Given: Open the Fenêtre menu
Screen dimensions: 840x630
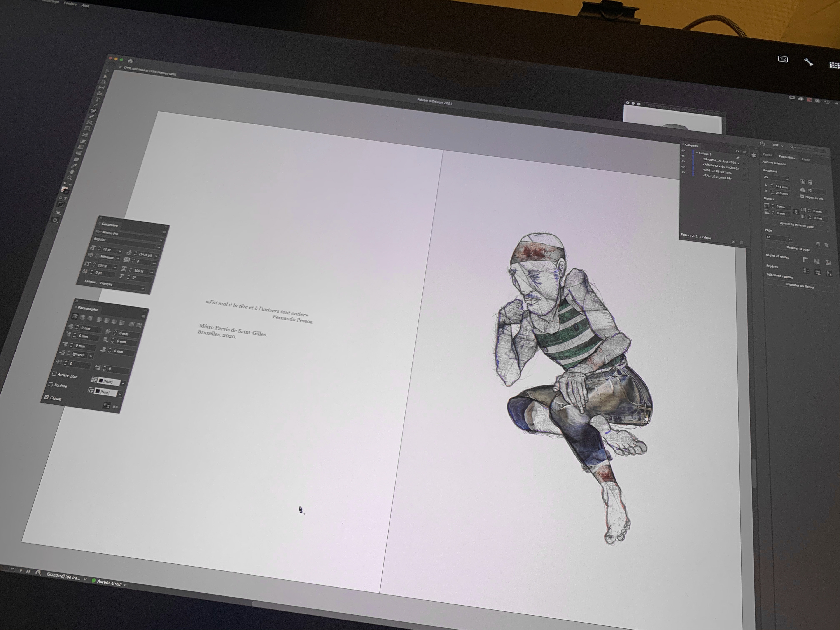Looking at the screenshot, I should pos(70,4).
